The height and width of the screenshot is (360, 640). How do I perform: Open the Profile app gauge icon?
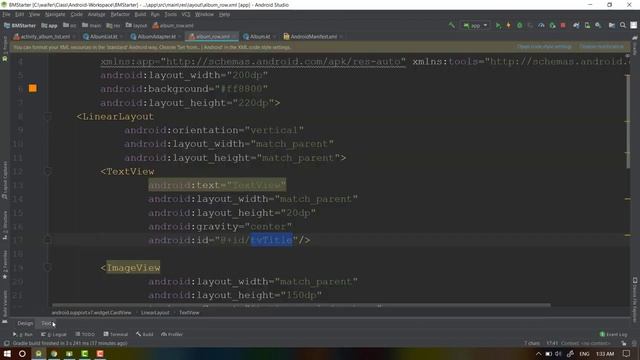541,25
